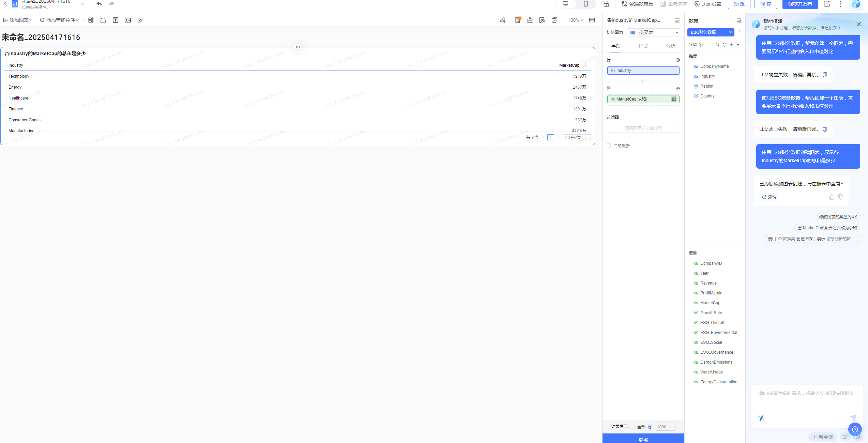Open the ESG财务数据 dataset dropdown

711,32
